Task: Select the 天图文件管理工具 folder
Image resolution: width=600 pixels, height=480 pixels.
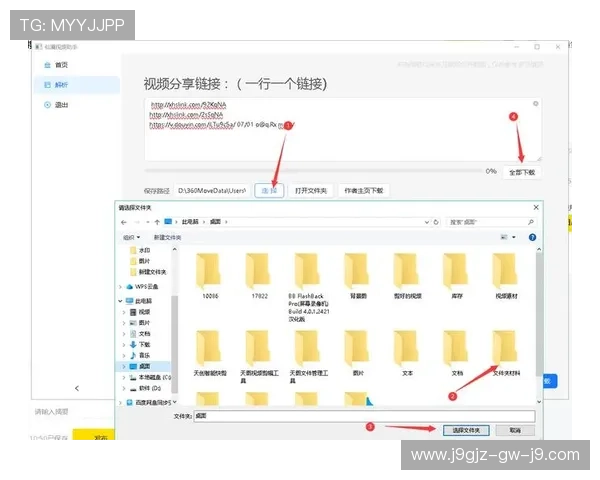Action: (x=308, y=357)
